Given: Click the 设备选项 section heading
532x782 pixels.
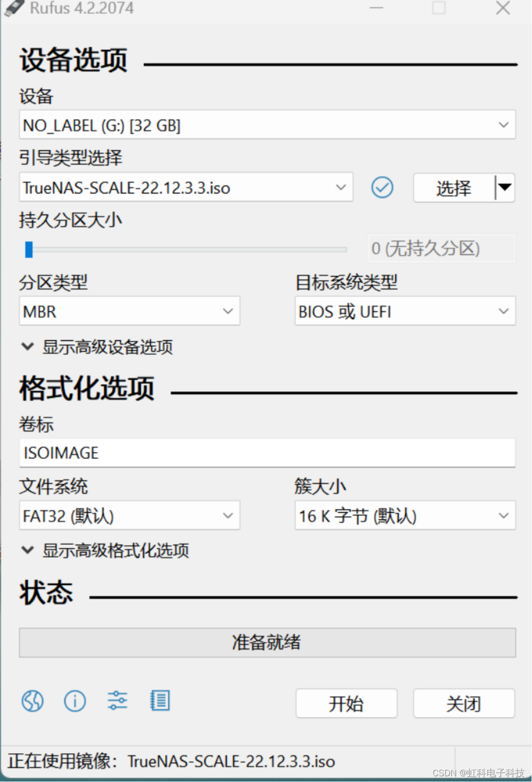Looking at the screenshot, I should (73, 60).
